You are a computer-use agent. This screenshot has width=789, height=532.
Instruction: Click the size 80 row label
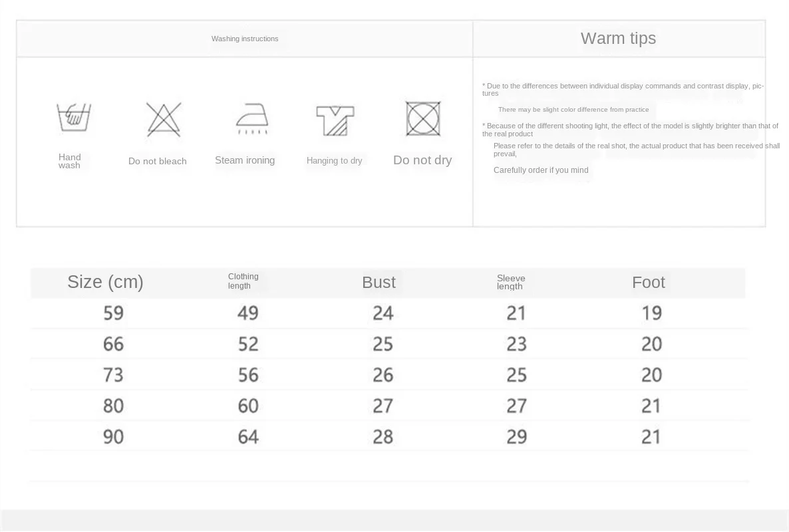pos(113,406)
